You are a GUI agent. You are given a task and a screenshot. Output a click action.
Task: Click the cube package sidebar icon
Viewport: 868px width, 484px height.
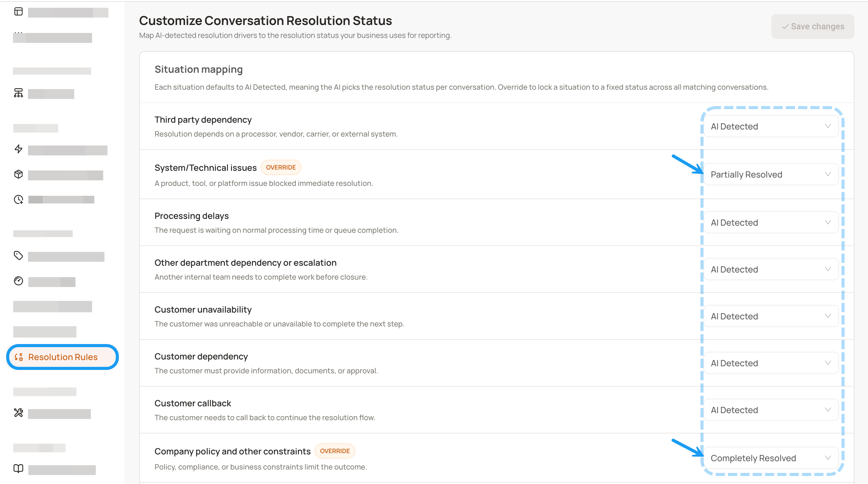[18, 174]
